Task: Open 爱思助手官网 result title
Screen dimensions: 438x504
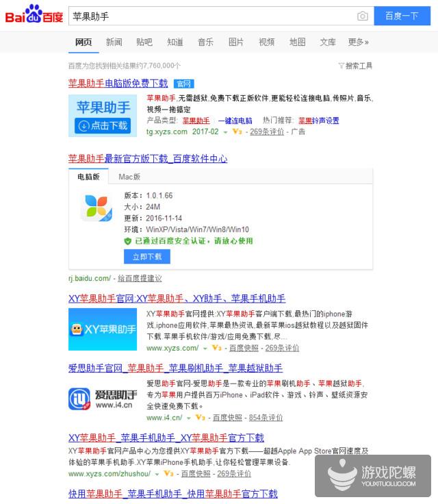Action: tap(175, 368)
